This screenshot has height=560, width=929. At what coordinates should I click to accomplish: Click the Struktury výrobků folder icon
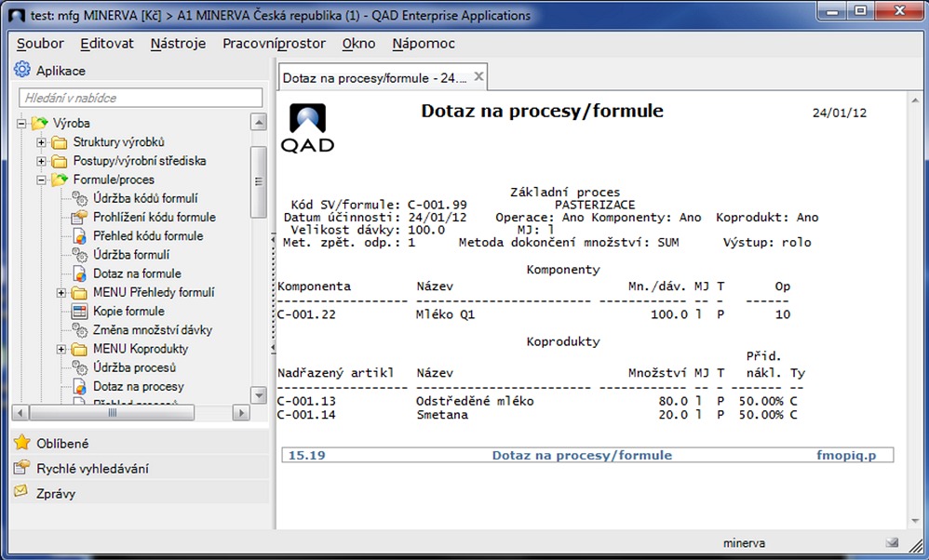(x=60, y=142)
